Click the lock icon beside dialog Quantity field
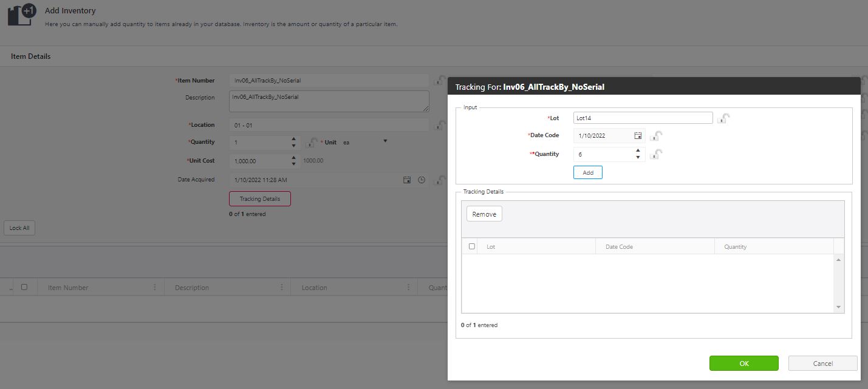This screenshot has height=389, width=868. coord(656,155)
